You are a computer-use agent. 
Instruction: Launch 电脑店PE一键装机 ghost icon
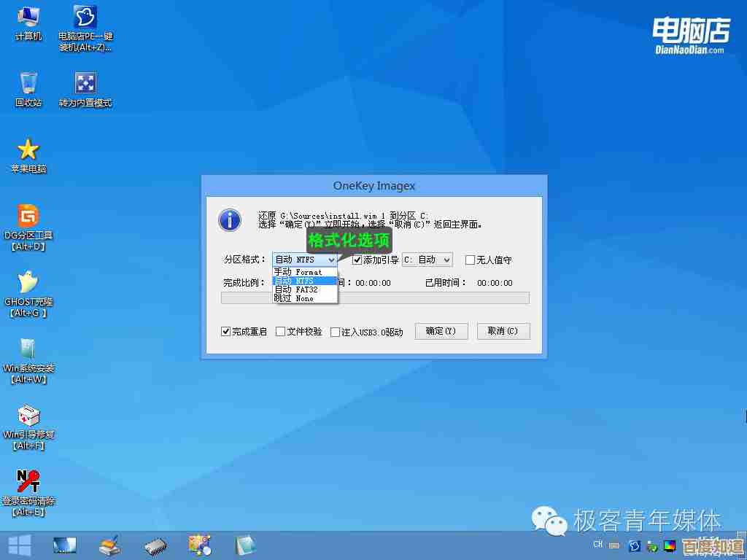click(86, 17)
